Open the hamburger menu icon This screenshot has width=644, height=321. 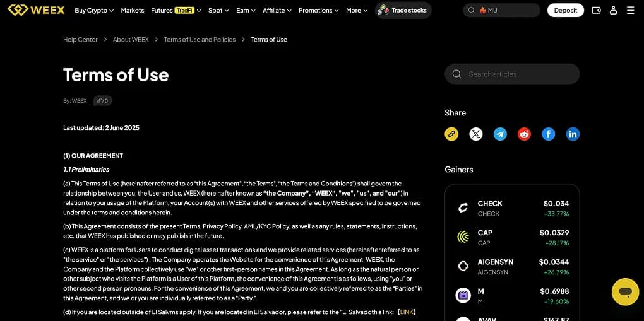pos(631,10)
